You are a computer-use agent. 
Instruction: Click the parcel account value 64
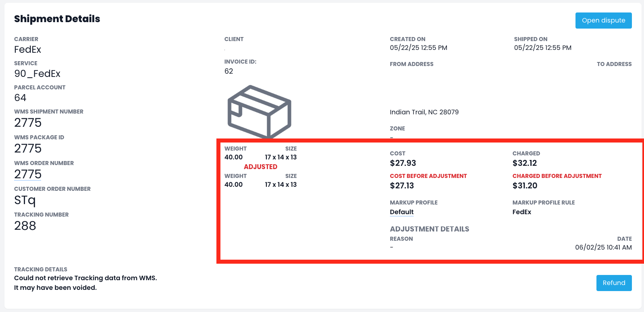pyautogui.click(x=20, y=98)
